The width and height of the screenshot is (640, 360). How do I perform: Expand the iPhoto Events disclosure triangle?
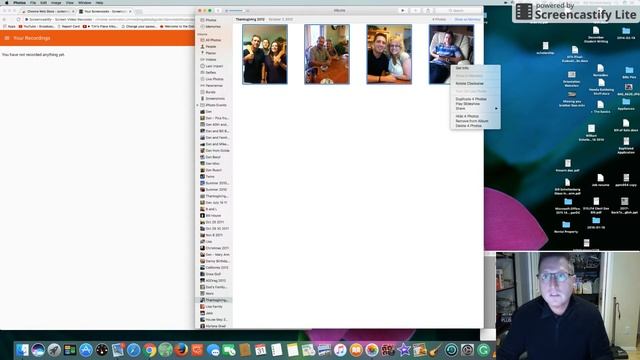click(x=198, y=105)
